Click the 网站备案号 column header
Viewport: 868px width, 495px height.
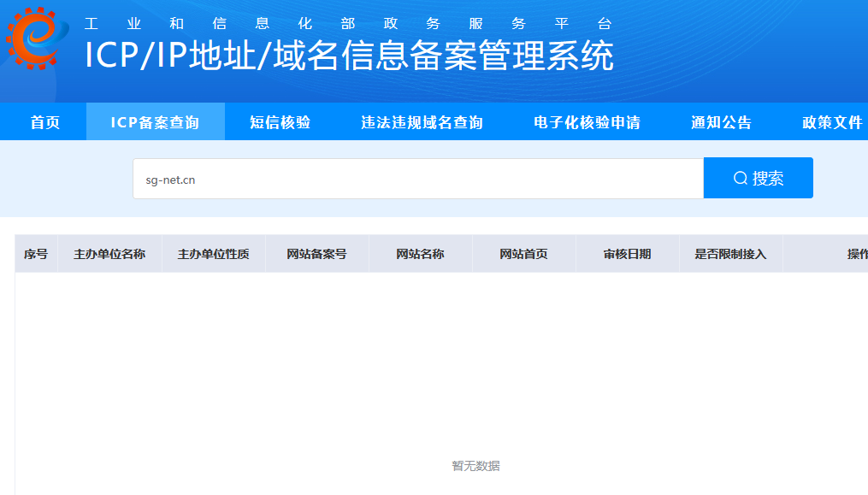[x=318, y=252]
